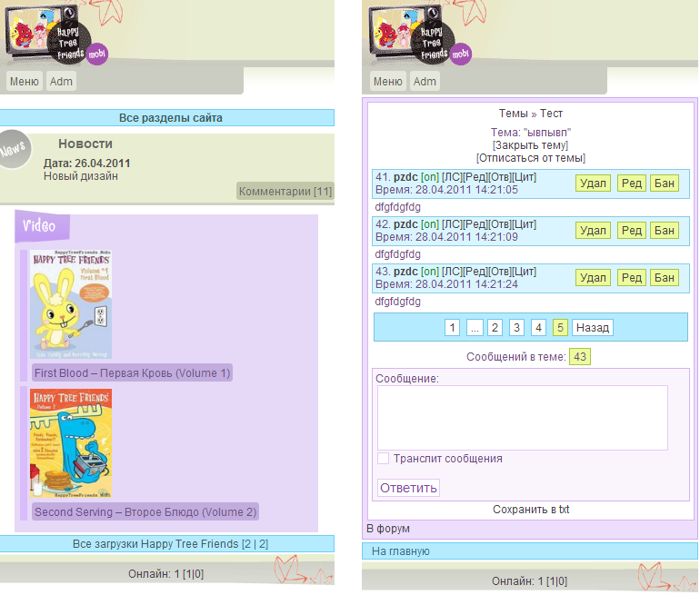Click ЛС link in post 42
The image size is (700, 595).
pos(452,224)
